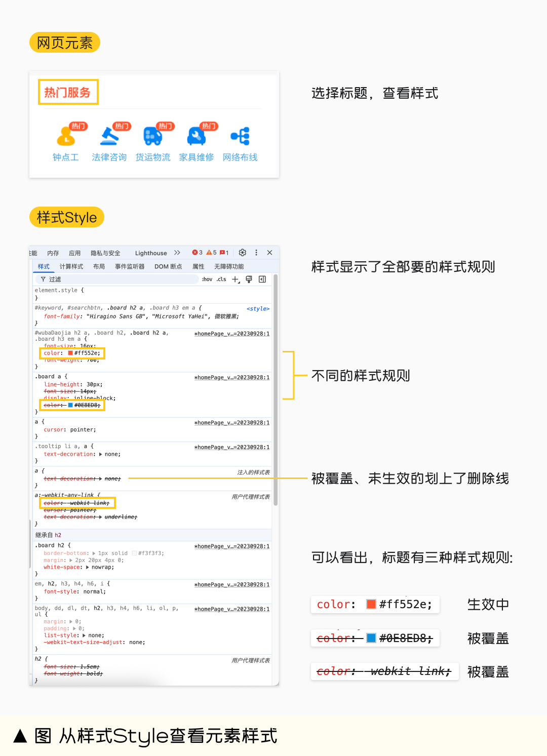This screenshot has width=547, height=756.
Task: Expand the white-space nowrap property triangle
Action: click(x=88, y=568)
